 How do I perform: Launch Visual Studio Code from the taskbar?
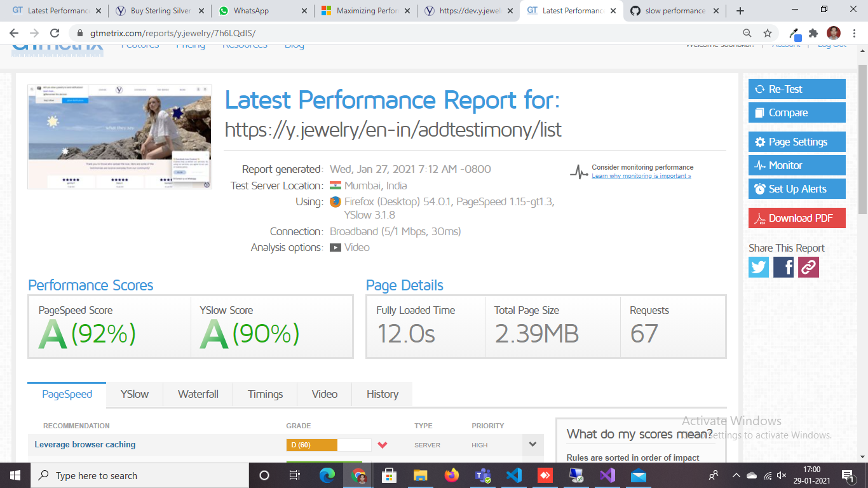(x=513, y=475)
